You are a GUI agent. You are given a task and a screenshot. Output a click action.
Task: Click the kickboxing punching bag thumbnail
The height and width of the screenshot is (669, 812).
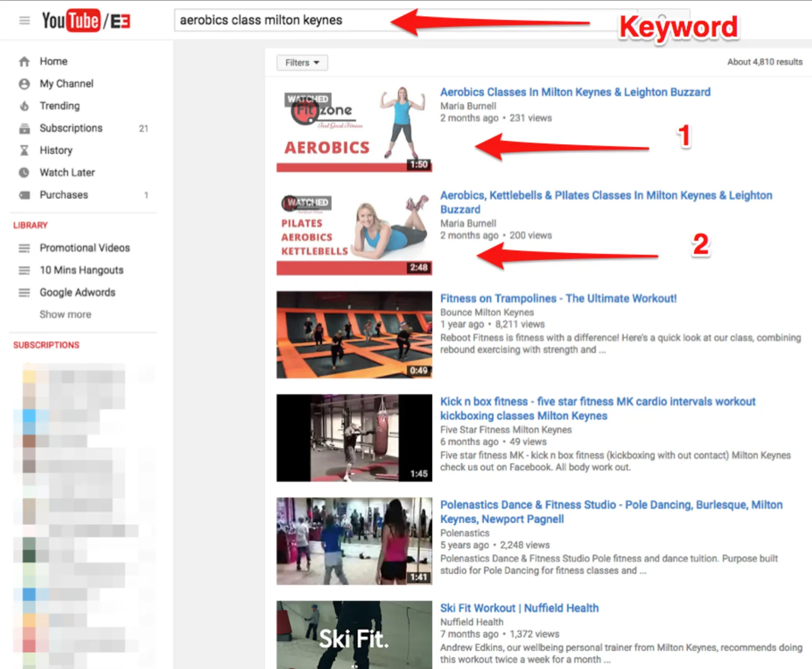coord(354,438)
